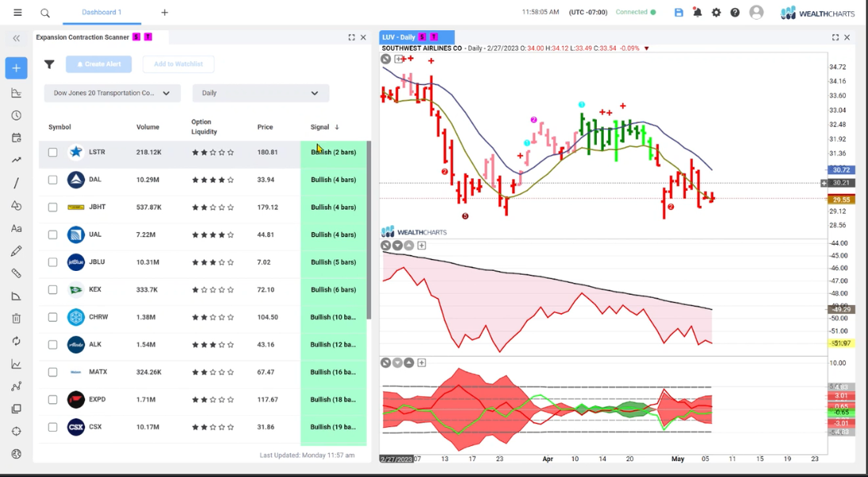This screenshot has height=477, width=868.
Task: Select the ruler measure tool
Action: click(x=16, y=273)
